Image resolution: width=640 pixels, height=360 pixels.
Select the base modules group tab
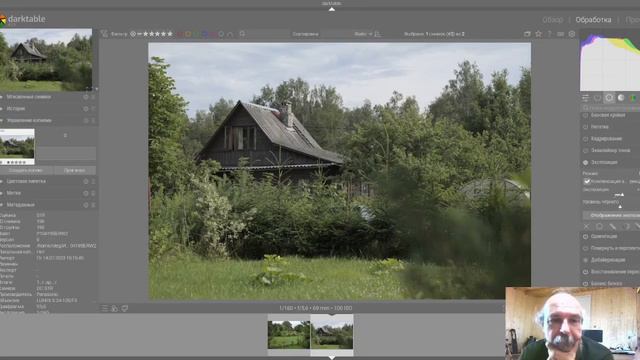(609, 98)
